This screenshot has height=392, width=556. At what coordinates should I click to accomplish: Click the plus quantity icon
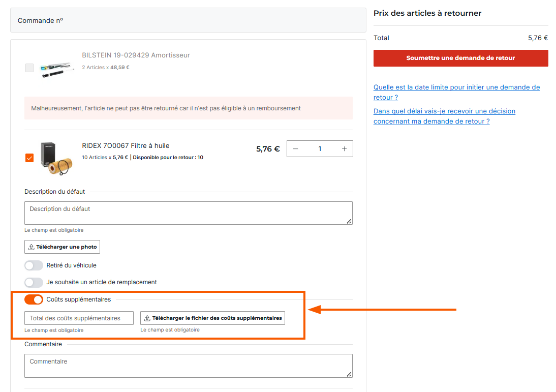pyautogui.click(x=344, y=149)
